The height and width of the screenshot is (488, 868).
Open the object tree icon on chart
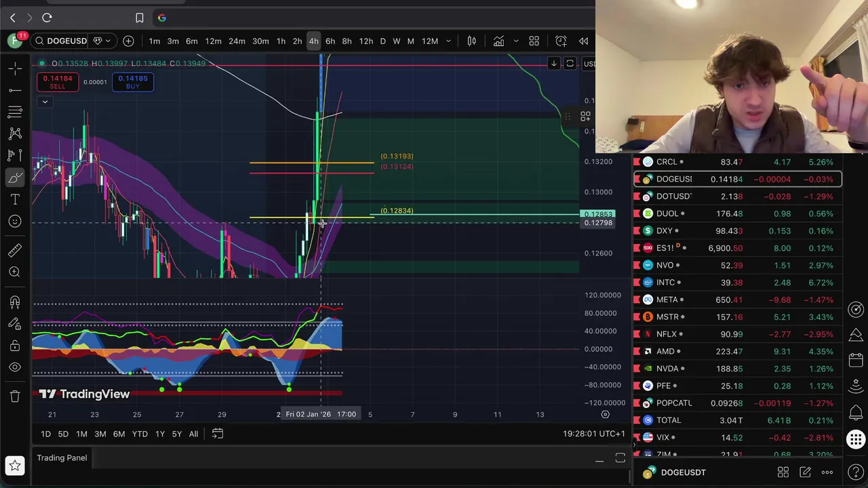point(585,117)
